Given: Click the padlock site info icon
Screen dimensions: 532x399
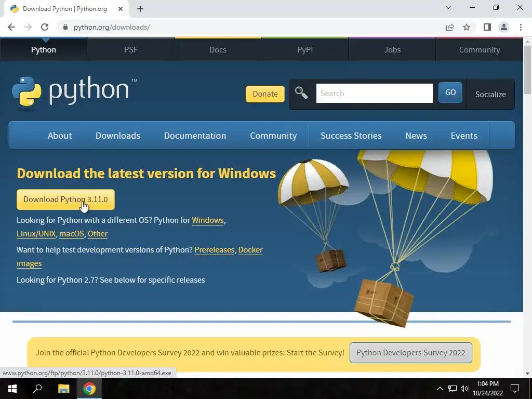Looking at the screenshot, I should click(65, 27).
